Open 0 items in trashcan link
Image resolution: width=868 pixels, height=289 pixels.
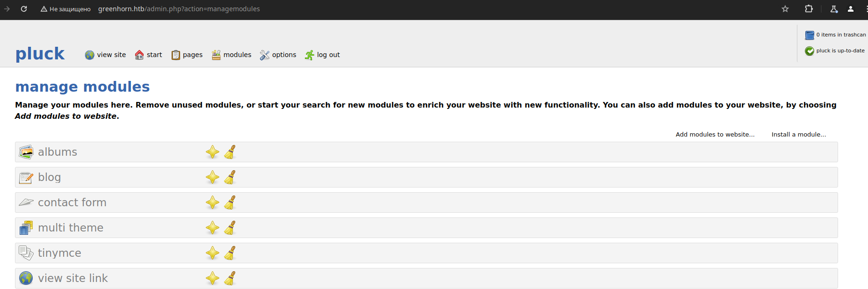(841, 35)
